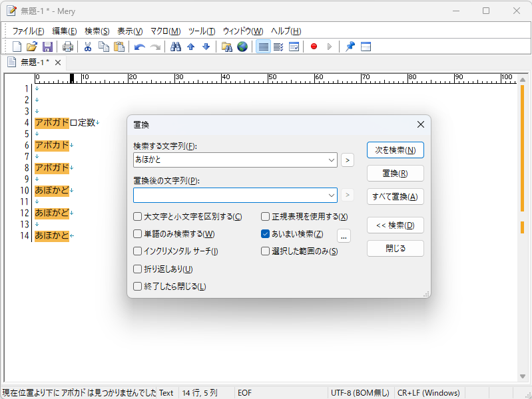Image resolution: width=532 pixels, height=399 pixels.
Task: Expand the 検索する文字列 dropdown arrow
Action: pyautogui.click(x=332, y=160)
